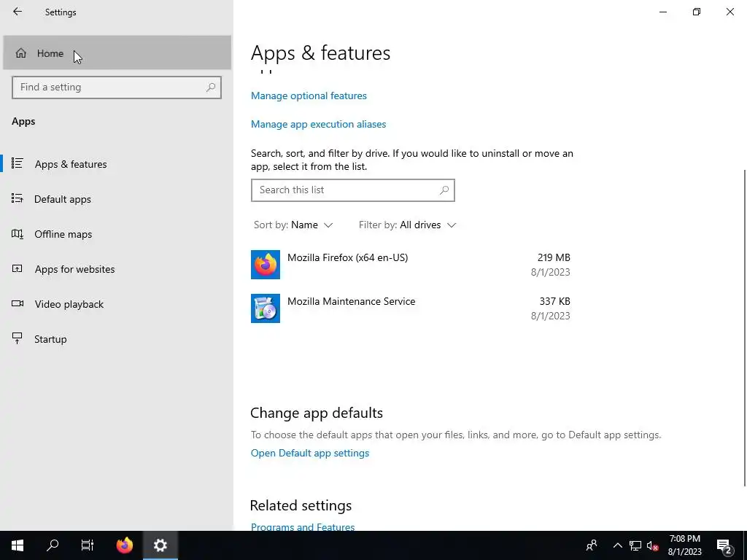Click the magnifier icon in Search this list
Viewport: 747px width, 560px height.
[444, 190]
